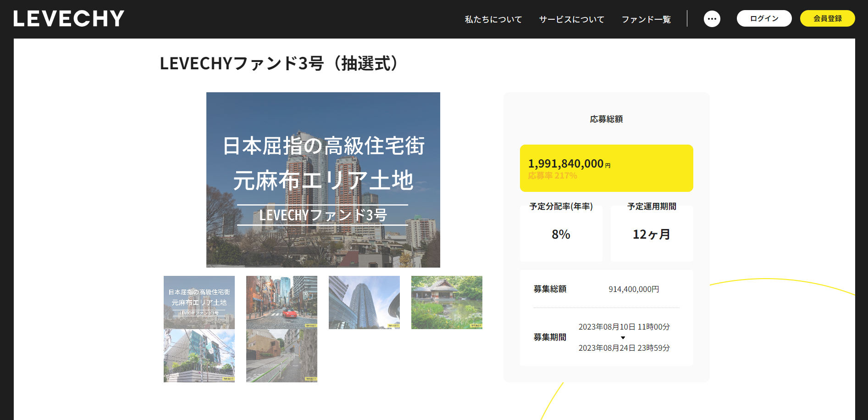868x420 pixels.
Task: Select the Japanese garden pond thumbnail
Action: pyautogui.click(x=447, y=302)
